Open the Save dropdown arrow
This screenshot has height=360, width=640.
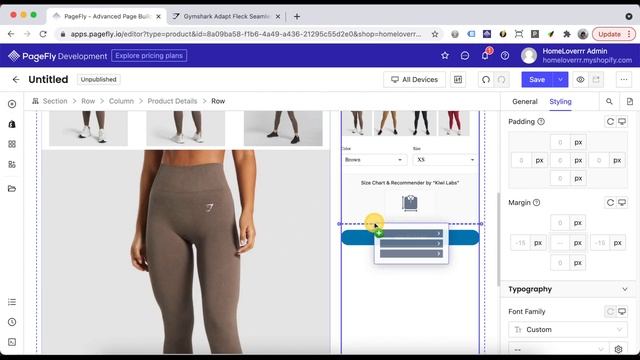coord(560,80)
